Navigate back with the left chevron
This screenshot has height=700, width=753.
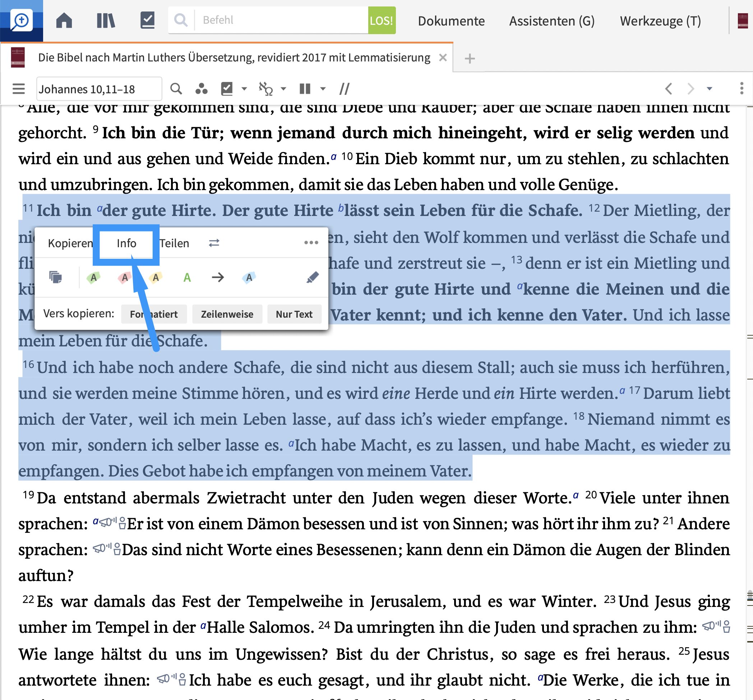tap(669, 89)
